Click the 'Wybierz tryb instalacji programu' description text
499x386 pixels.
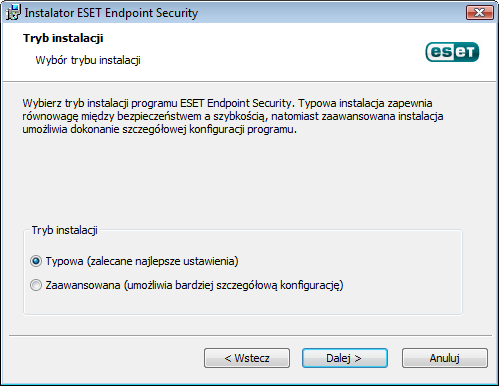[100, 103]
